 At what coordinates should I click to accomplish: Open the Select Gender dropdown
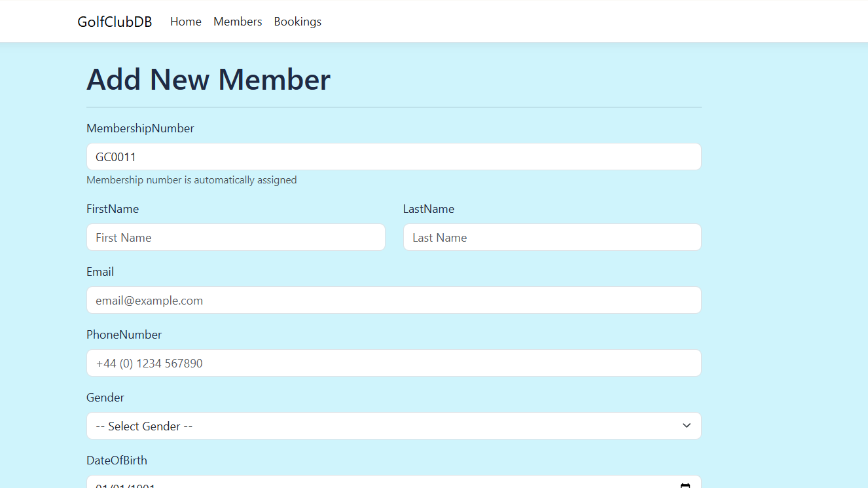click(x=394, y=426)
